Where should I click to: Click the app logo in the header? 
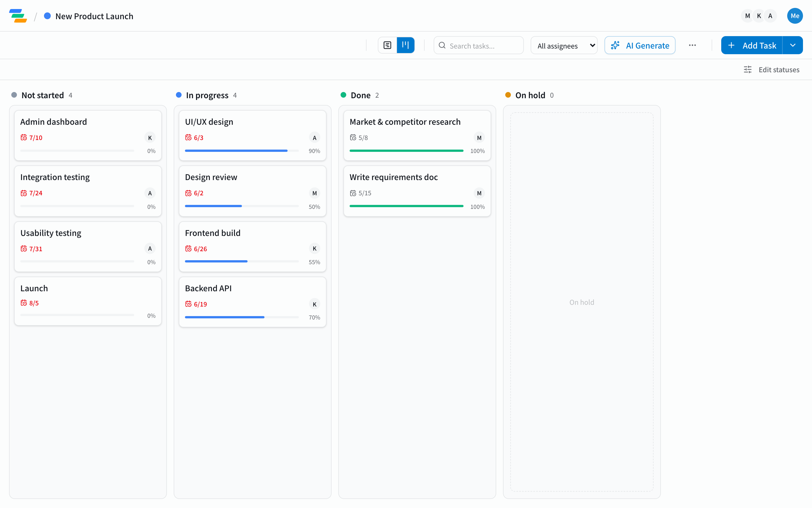pyautogui.click(x=18, y=16)
